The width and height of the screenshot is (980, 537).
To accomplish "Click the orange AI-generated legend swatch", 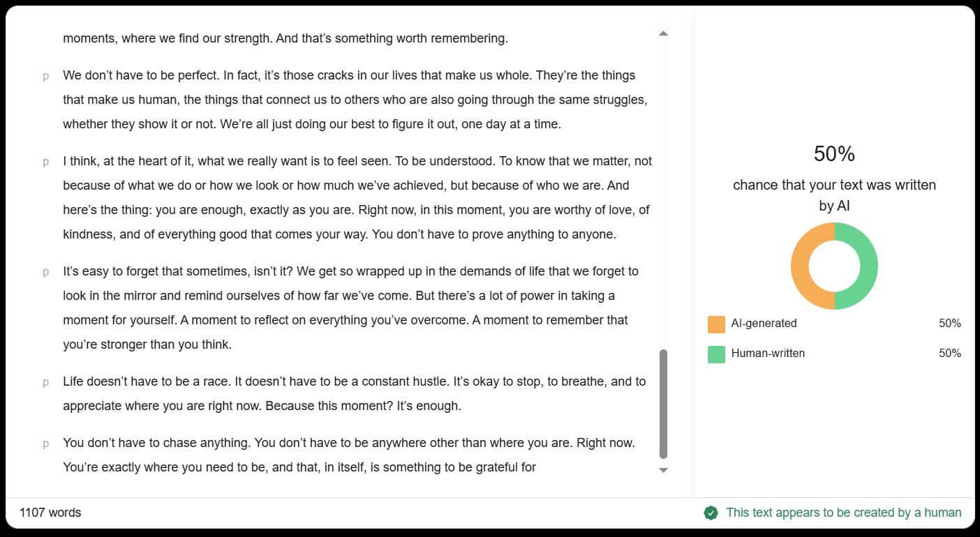I will [716, 324].
